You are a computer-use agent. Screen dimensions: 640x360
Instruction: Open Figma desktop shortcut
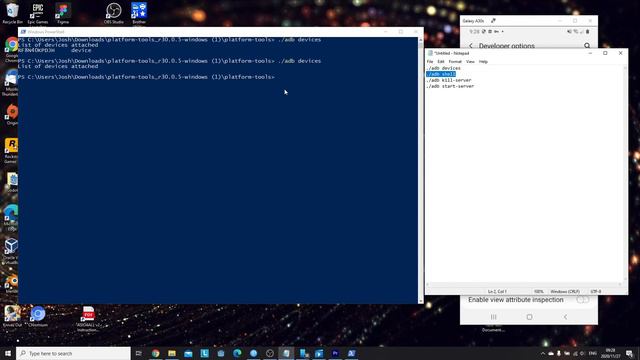pos(63,12)
